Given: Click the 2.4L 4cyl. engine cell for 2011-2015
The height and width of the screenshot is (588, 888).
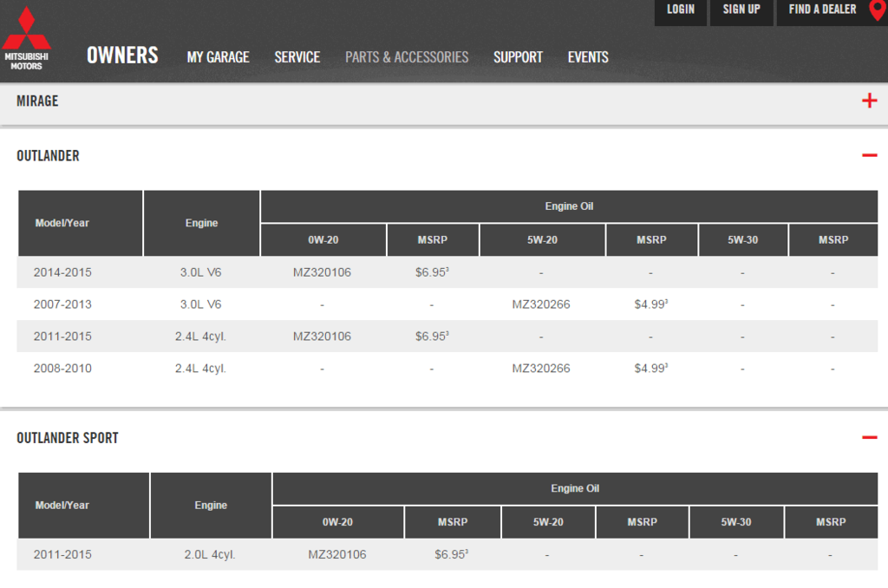Looking at the screenshot, I should pyautogui.click(x=200, y=336).
